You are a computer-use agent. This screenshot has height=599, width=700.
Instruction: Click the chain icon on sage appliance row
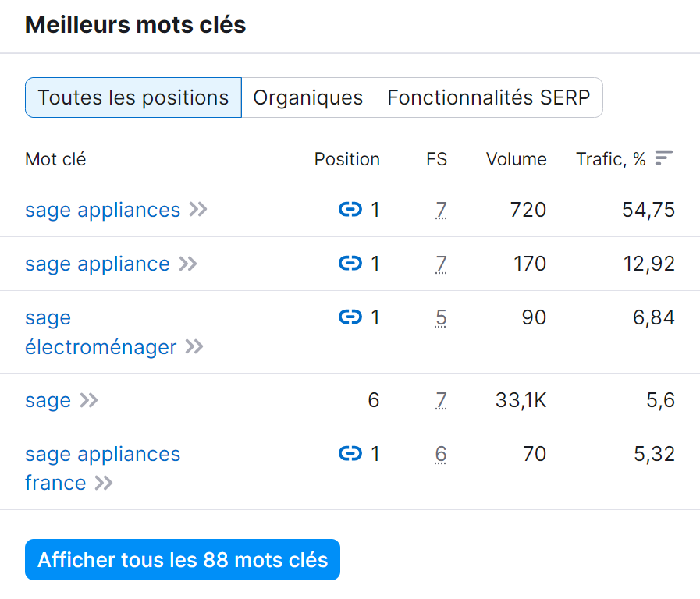(350, 264)
